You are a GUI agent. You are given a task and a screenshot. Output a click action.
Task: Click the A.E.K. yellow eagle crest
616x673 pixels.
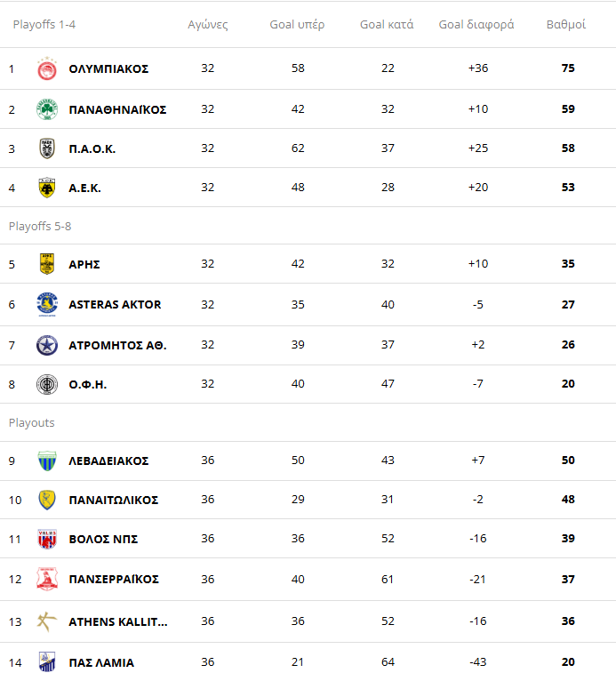47,188
